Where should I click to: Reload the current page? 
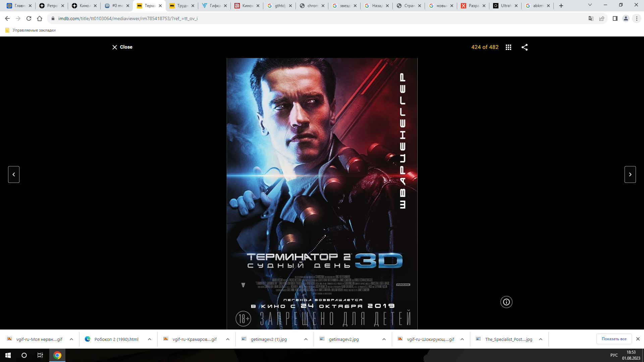pyautogui.click(x=29, y=18)
